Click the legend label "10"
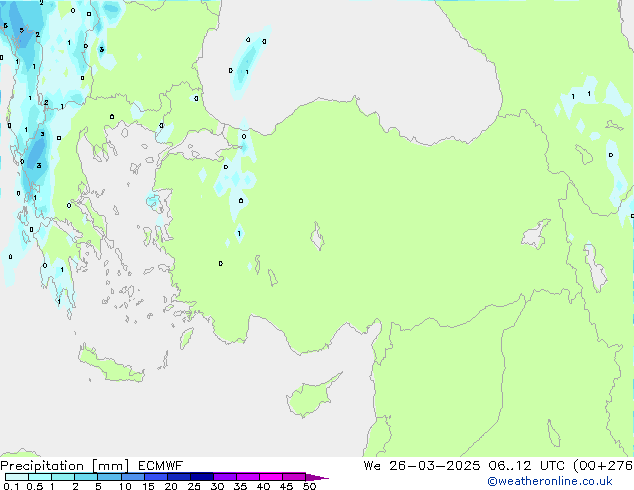 tap(125, 486)
